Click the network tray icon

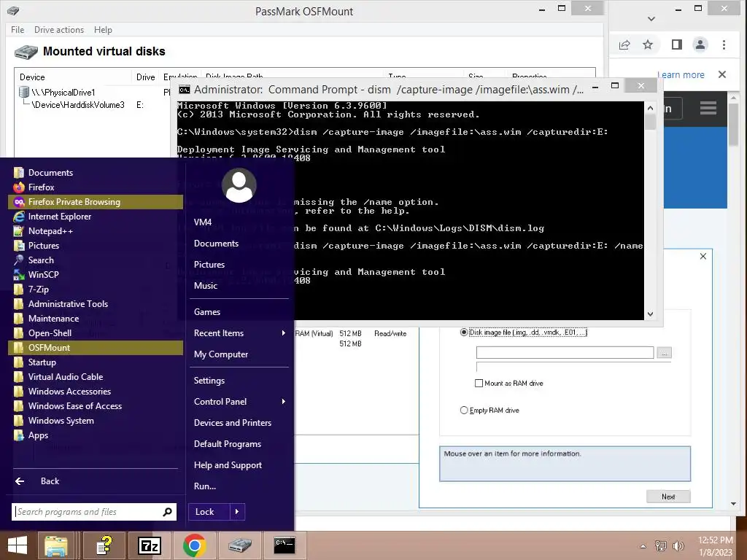click(660, 545)
